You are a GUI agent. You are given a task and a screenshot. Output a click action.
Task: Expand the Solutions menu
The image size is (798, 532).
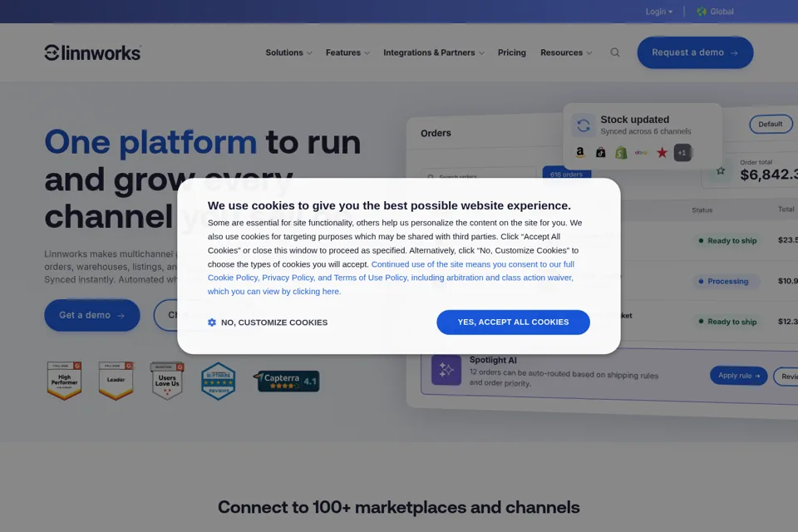288,52
